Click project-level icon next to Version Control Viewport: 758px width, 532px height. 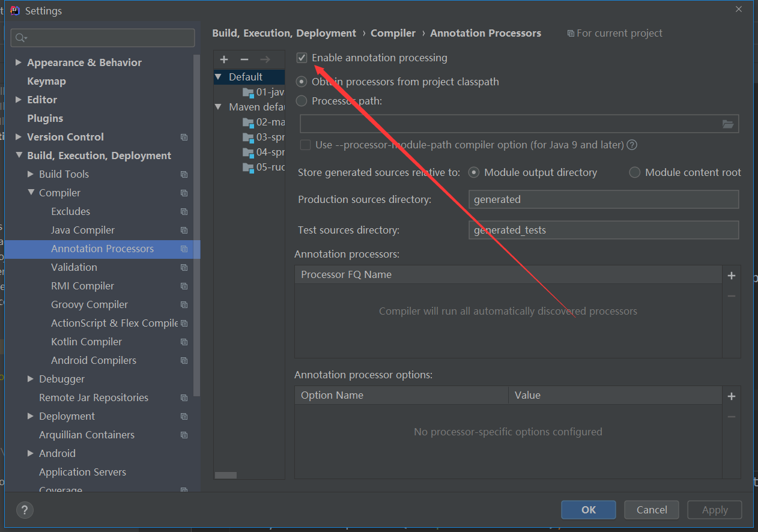pyautogui.click(x=184, y=138)
